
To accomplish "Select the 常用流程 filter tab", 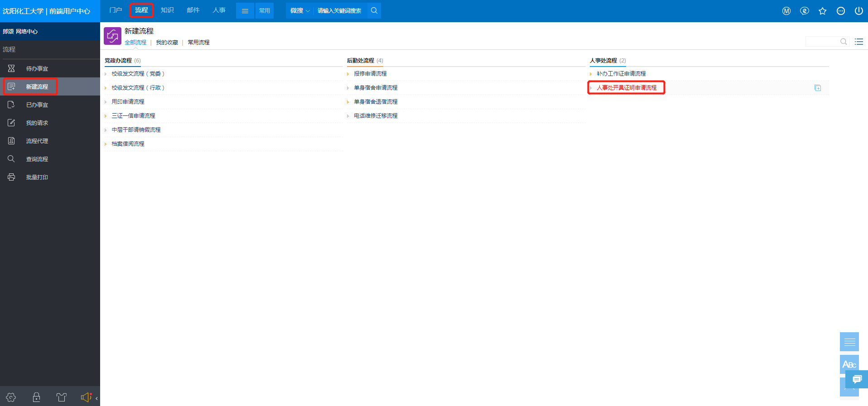I will click(198, 42).
